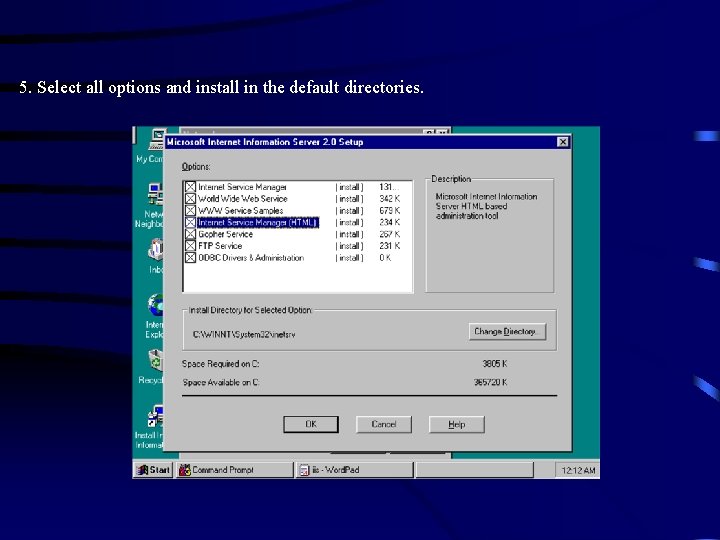
Task: Toggle Internet Service Manager (HTML) checkbox
Action: [x=190, y=222]
